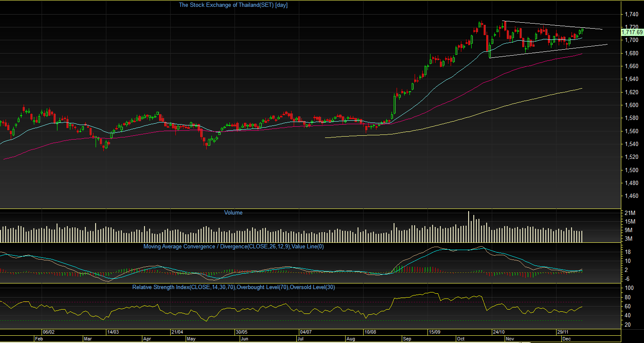Click the 1,580 price axis label

point(631,118)
